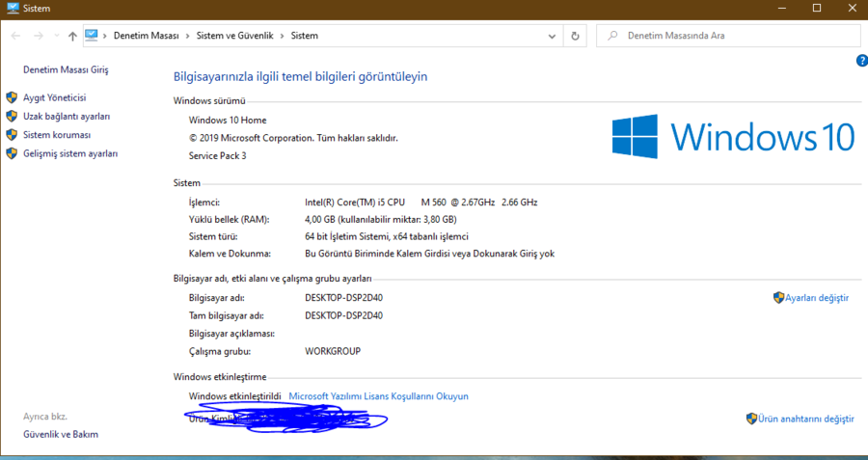The height and width of the screenshot is (460, 868).
Task: Click the Kalem ve Dokunma value text
Action: tap(429, 254)
